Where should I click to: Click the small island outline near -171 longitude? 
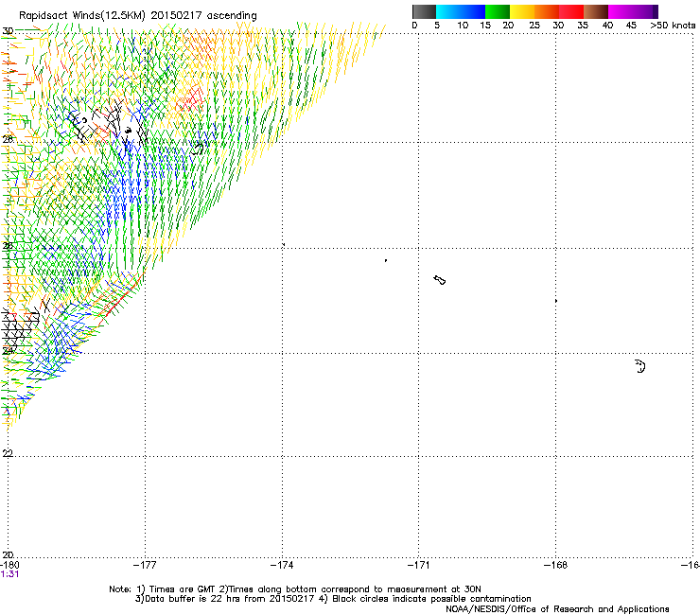[439, 280]
